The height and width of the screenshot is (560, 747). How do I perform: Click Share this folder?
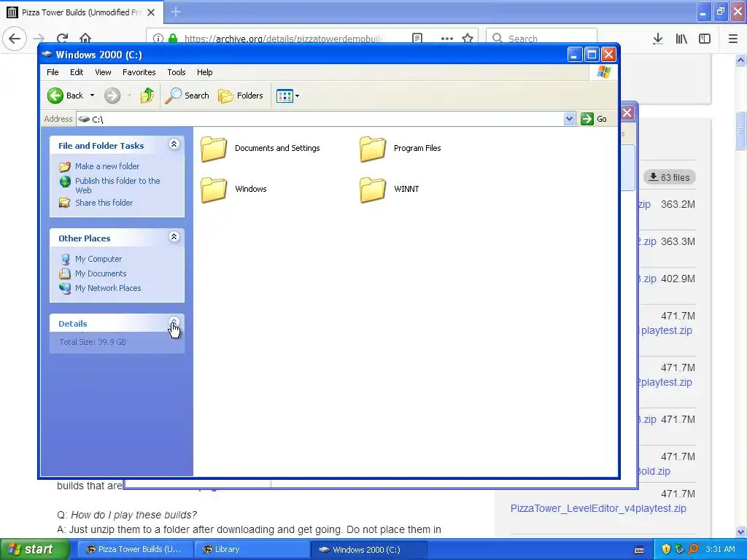point(104,203)
